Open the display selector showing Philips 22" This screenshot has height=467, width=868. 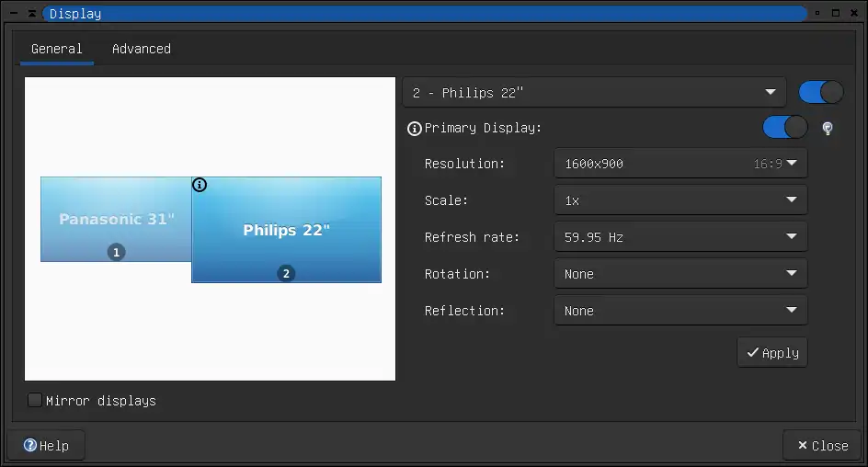(x=594, y=93)
